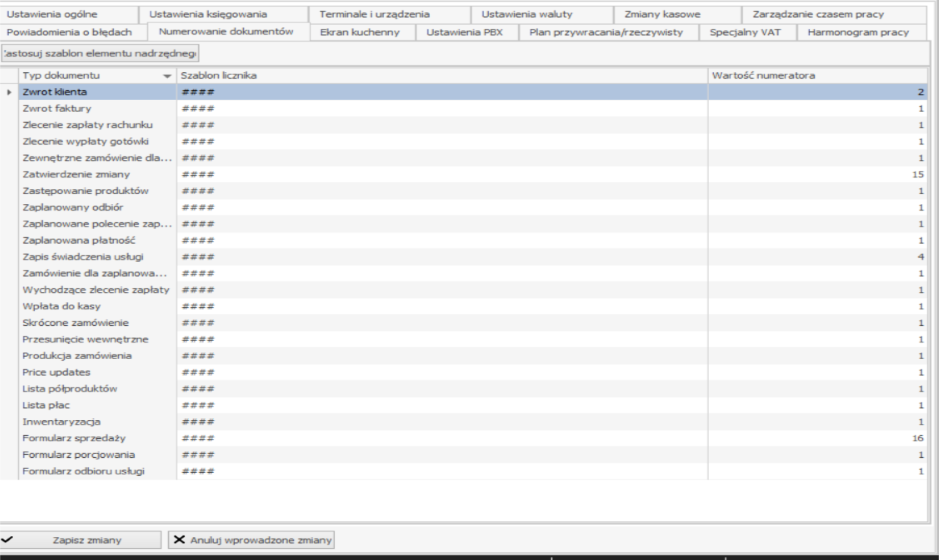Click the numerator value for Zatwierdzenie zmiany
The height and width of the screenshot is (560, 939).
tap(818, 174)
